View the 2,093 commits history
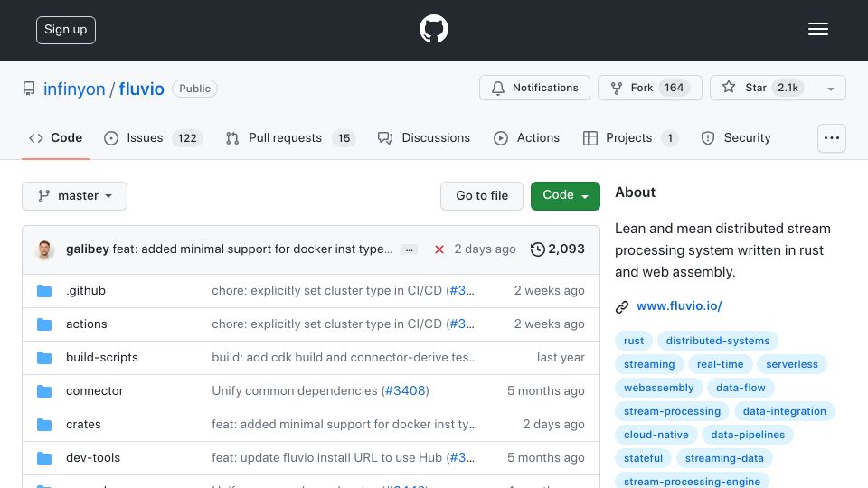 coord(558,249)
